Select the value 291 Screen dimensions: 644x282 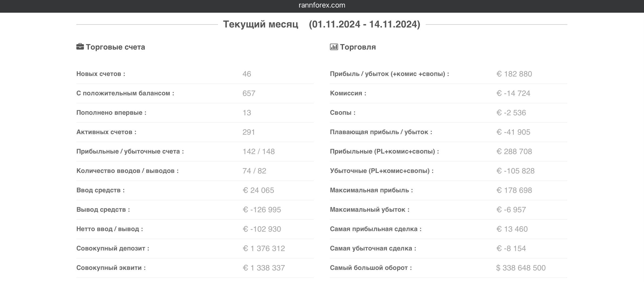click(249, 132)
